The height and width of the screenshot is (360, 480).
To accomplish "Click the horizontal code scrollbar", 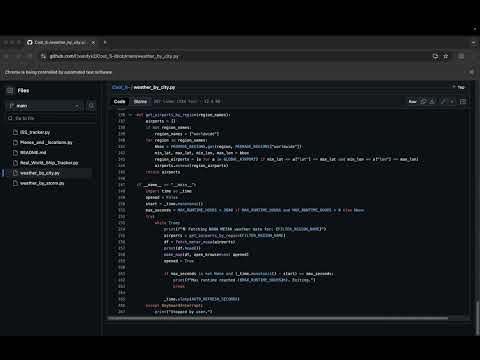I will pos(278,319).
